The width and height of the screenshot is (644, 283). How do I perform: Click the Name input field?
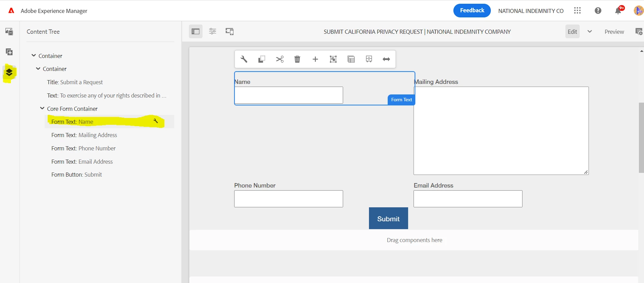point(289,95)
